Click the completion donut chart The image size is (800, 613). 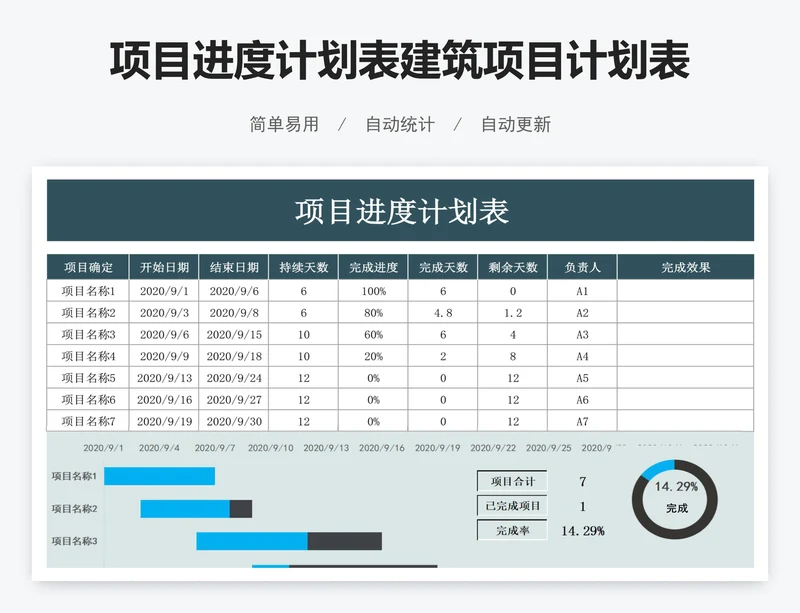coord(674,499)
